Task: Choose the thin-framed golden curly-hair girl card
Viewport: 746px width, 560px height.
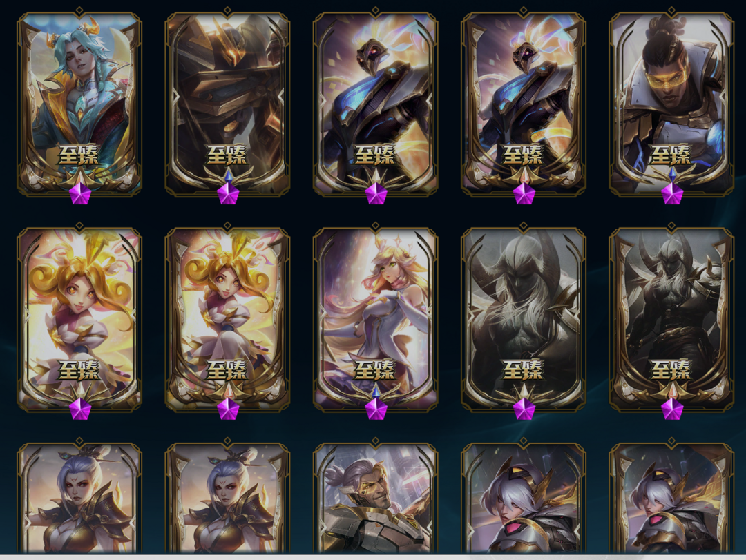Action: click(79, 319)
